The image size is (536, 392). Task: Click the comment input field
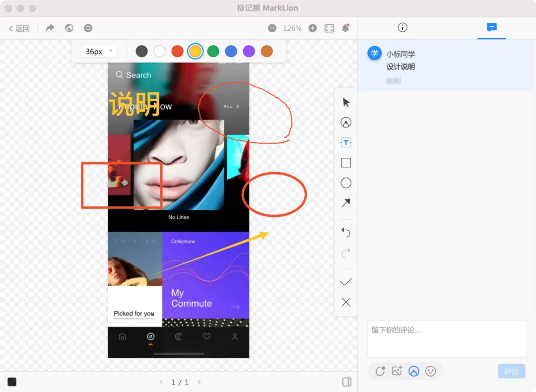pos(447,338)
